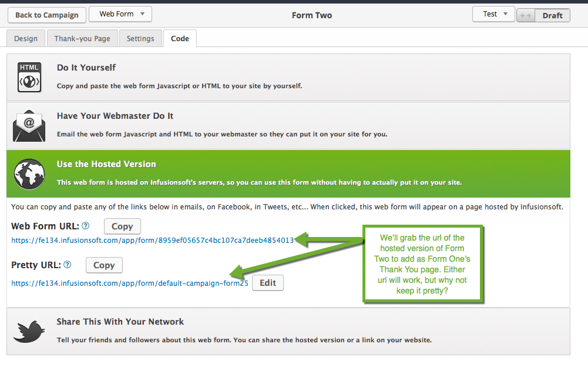The width and height of the screenshot is (588, 367).
Task: Switch to the Design tab
Action: pos(26,38)
